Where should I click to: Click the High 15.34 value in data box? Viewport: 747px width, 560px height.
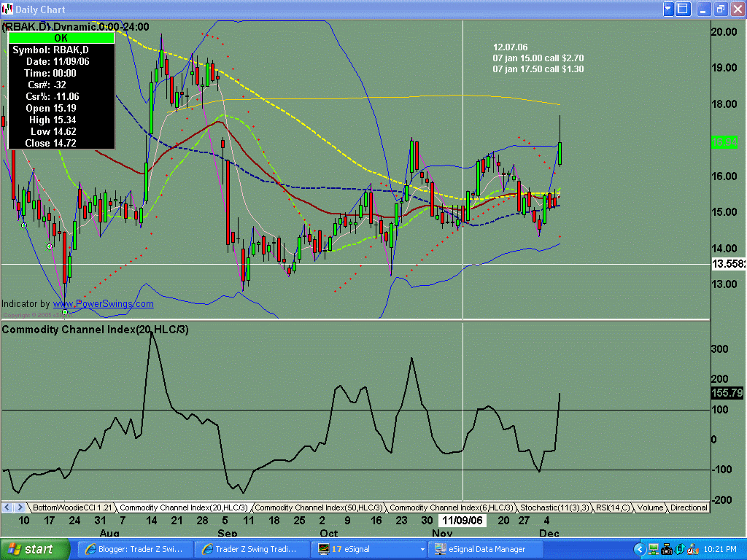pos(53,120)
